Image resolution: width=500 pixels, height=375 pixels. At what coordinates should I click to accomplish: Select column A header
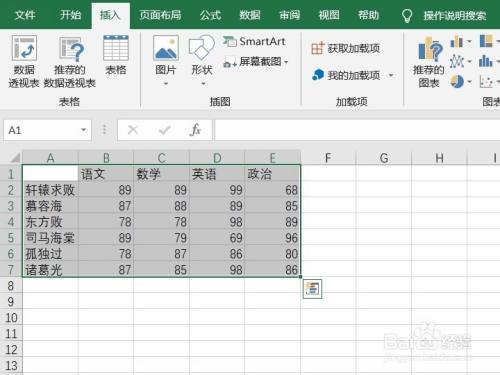pyautogui.click(x=50, y=158)
